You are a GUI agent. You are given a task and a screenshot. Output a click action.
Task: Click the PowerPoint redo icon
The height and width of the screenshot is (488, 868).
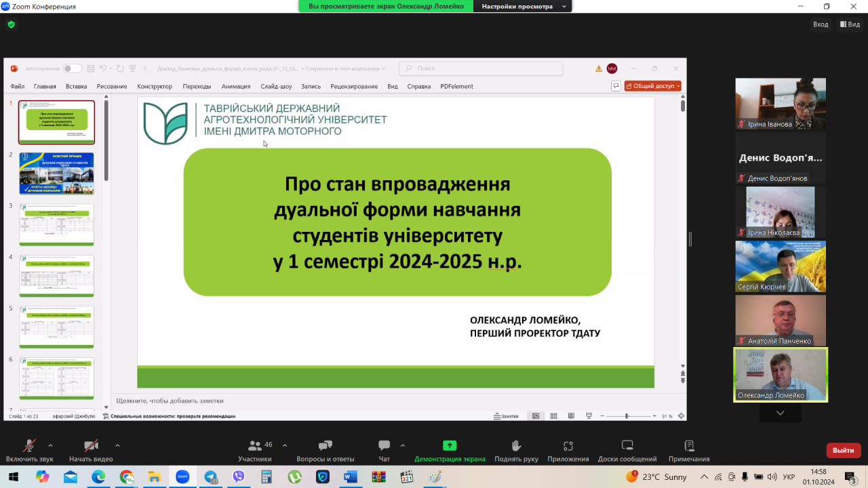[120, 68]
